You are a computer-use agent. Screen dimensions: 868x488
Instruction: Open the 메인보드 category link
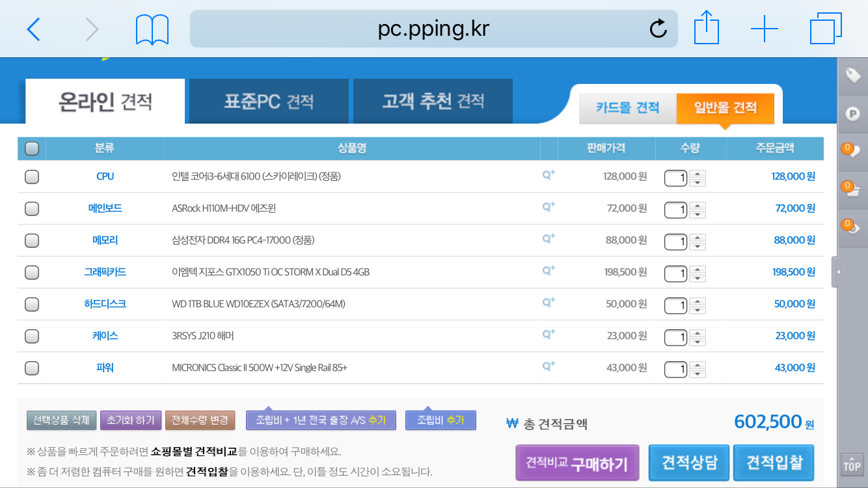[x=105, y=208]
